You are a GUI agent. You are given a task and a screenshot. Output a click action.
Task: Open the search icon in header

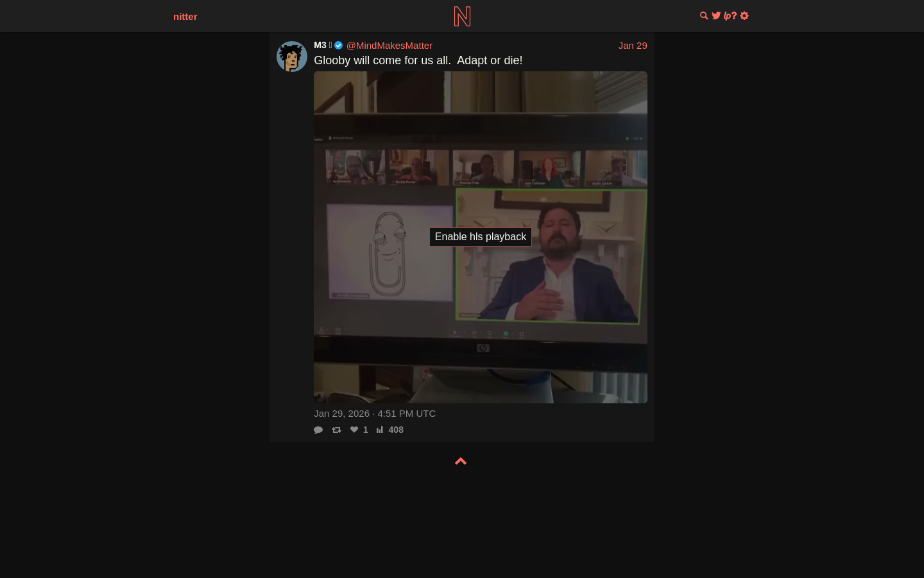pos(704,16)
